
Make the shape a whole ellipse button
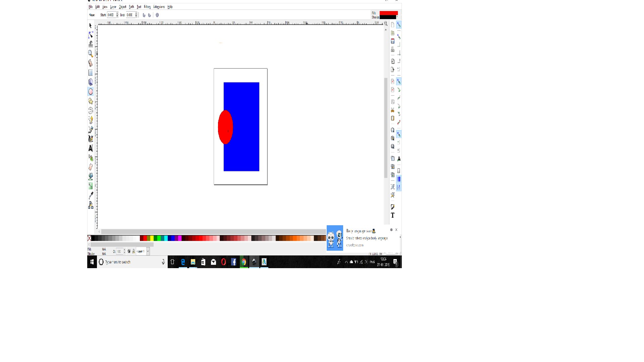click(157, 15)
